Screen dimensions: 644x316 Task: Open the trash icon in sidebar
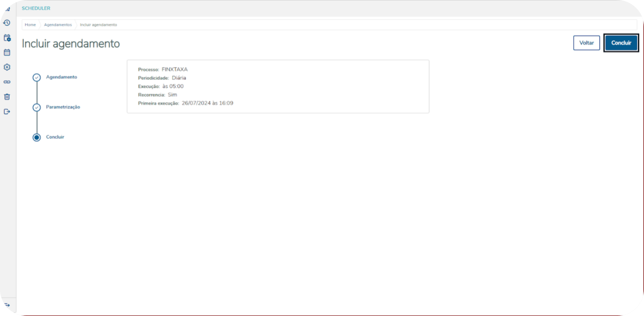tap(7, 97)
